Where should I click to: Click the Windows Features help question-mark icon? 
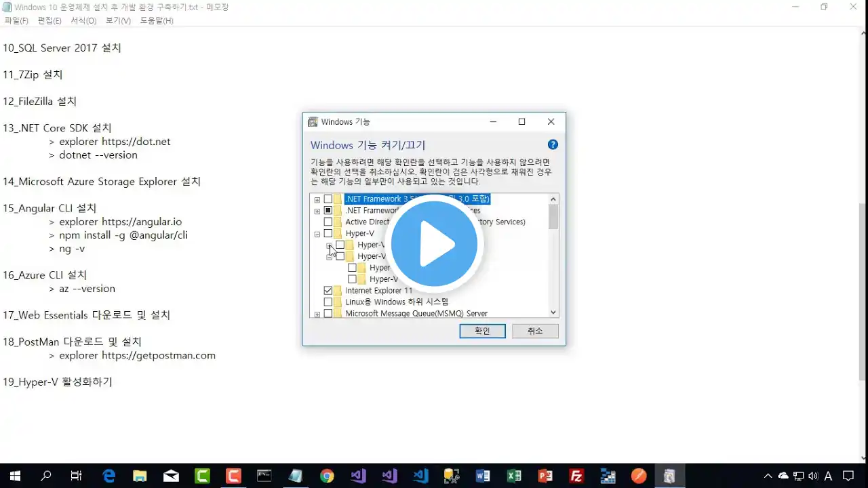(553, 144)
